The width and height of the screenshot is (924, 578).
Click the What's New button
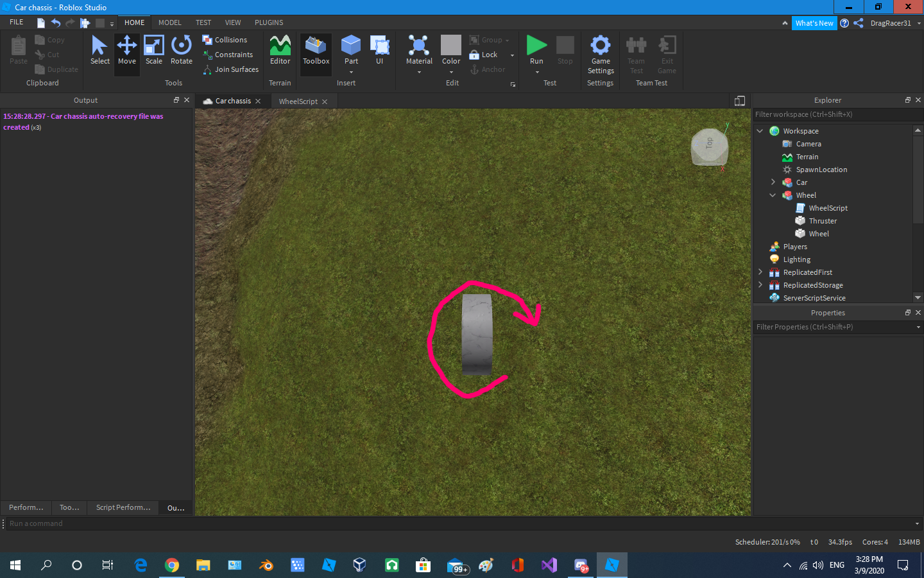coord(814,22)
